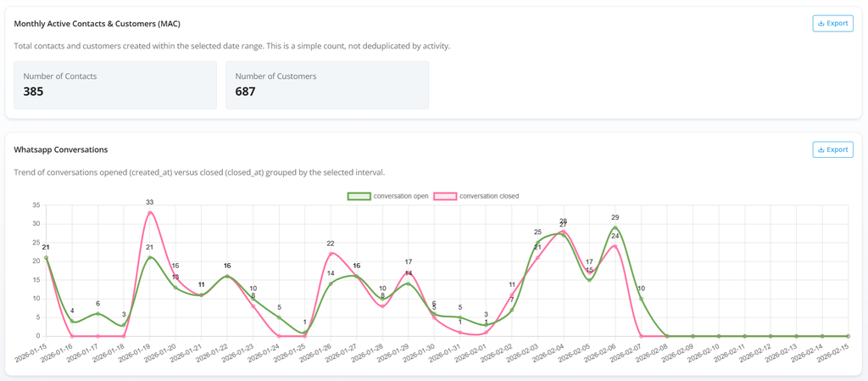This screenshot has height=381, width=868.
Task: Click the closed data point labeled 17 on 2026-01-29
Action: 409,272
